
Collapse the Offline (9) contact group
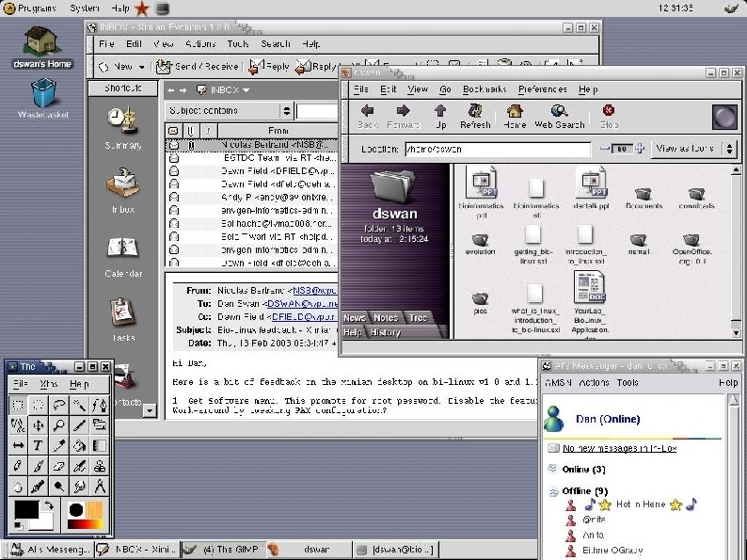[553, 491]
